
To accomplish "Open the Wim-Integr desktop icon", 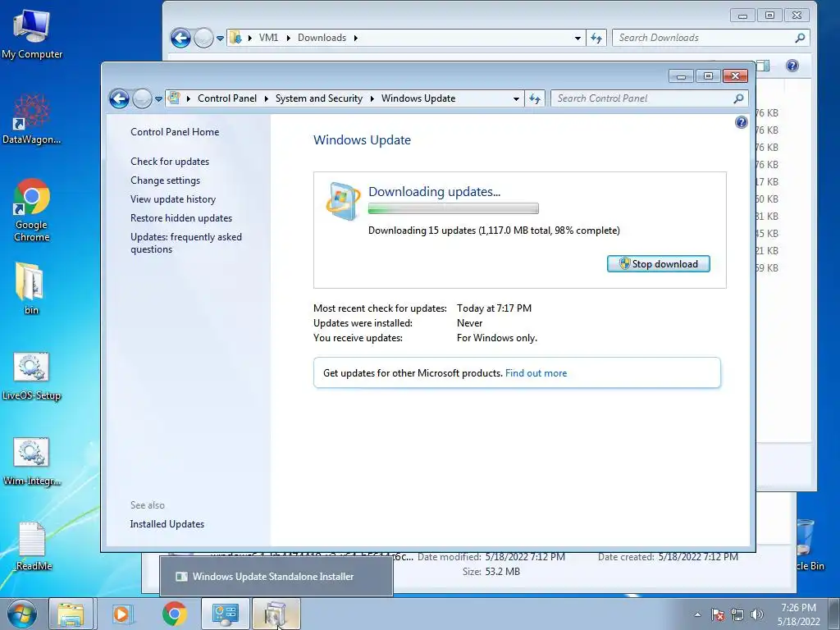I will click(32, 461).
